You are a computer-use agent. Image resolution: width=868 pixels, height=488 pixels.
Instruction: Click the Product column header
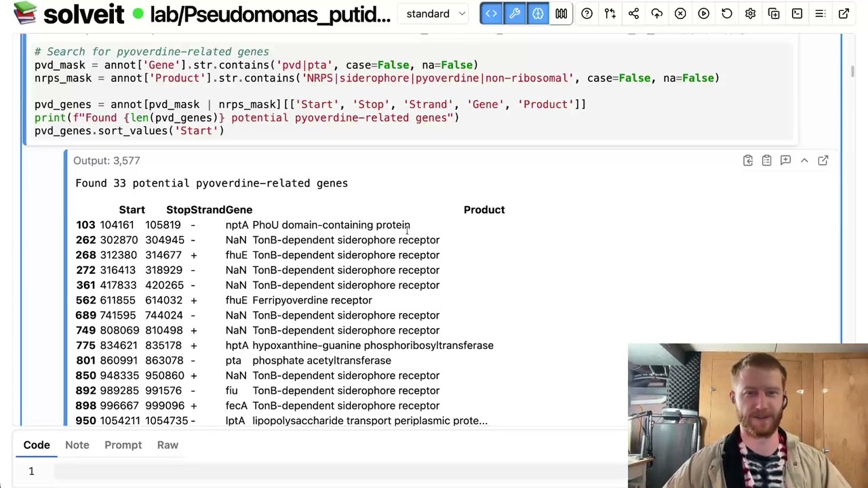[x=484, y=209]
